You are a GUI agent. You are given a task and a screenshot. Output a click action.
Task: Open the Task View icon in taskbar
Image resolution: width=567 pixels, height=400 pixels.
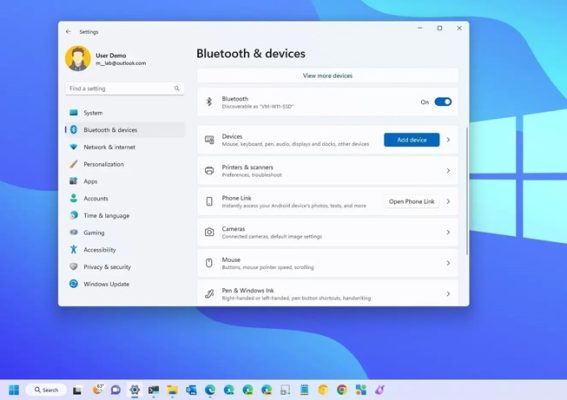click(x=77, y=390)
